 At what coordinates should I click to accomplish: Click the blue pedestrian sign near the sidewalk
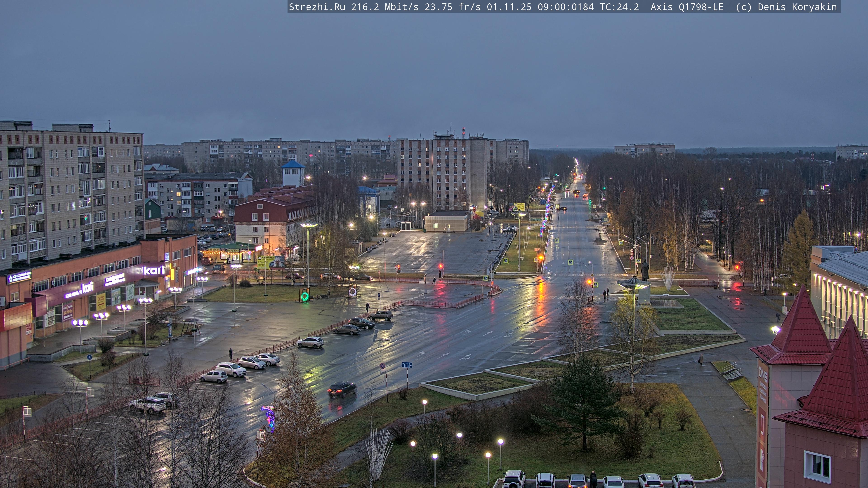89,357
